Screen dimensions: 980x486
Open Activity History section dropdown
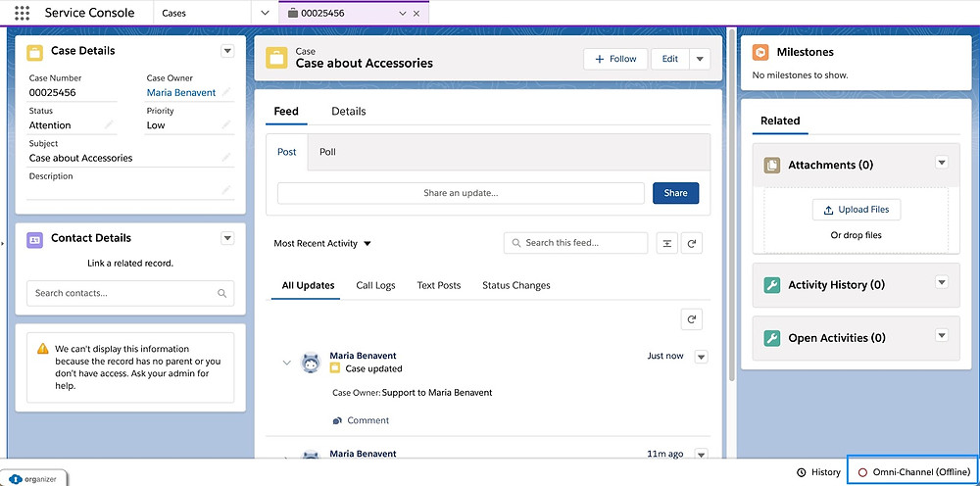pos(942,282)
